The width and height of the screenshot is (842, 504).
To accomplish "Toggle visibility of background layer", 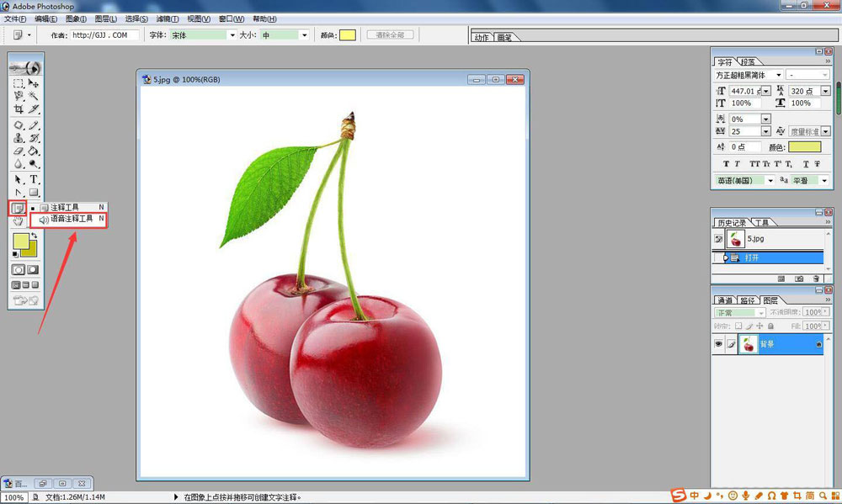I will click(x=718, y=344).
